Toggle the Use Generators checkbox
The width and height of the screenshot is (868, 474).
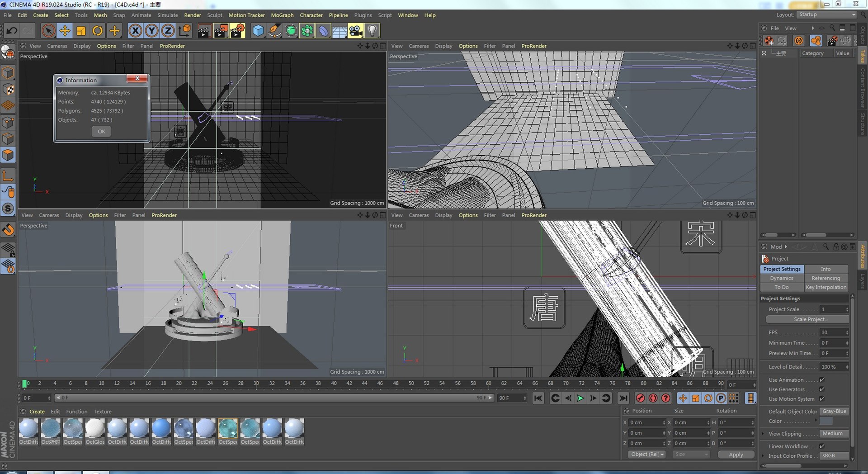[822, 389]
